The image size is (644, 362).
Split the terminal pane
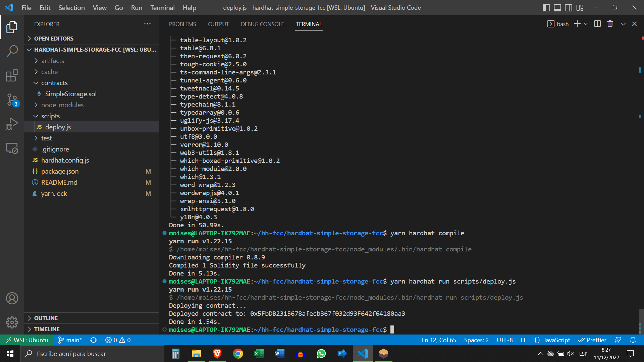pos(597,23)
